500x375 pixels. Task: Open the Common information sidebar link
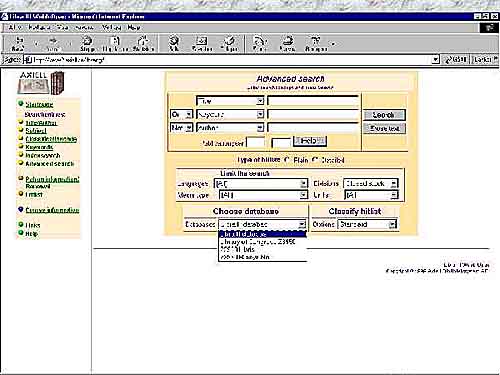pos(52,210)
